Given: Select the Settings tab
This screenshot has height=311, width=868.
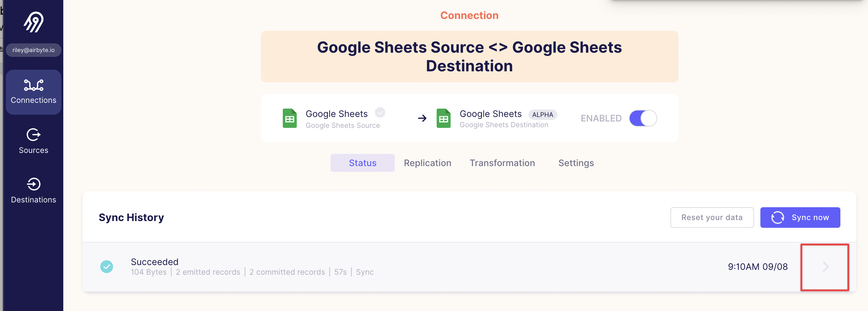Looking at the screenshot, I should point(576,163).
